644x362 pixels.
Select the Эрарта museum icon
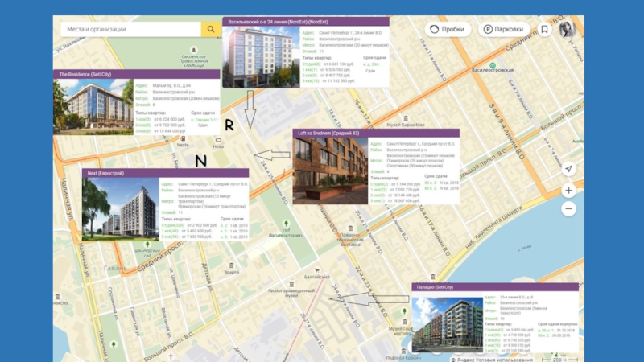pos(231,265)
